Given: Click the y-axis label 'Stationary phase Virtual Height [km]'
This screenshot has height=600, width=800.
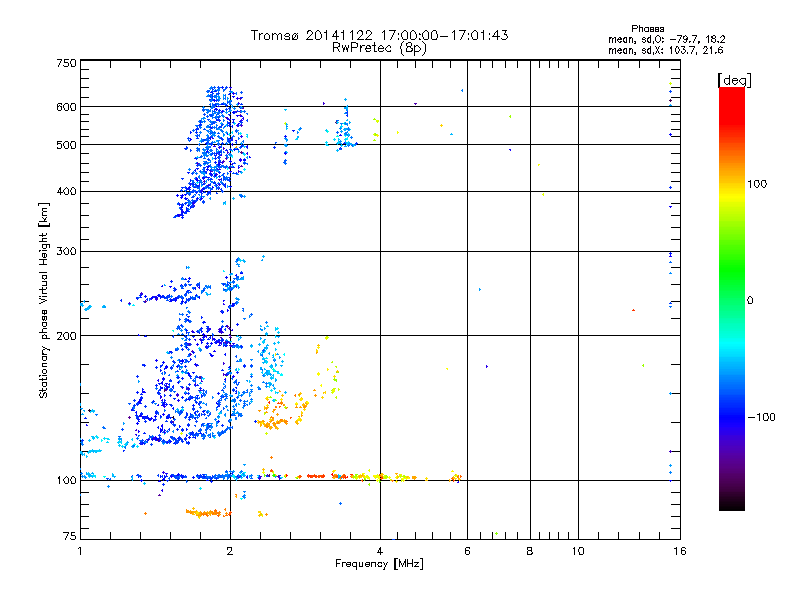Looking at the screenshot, I should pyautogui.click(x=44, y=300).
